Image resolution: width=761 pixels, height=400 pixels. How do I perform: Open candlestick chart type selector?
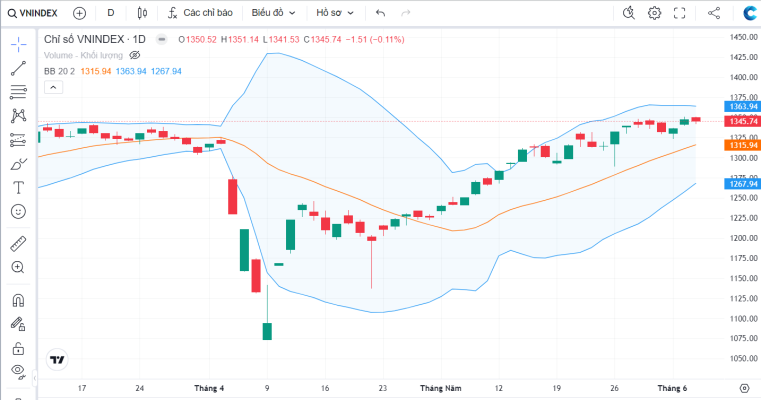[142, 13]
